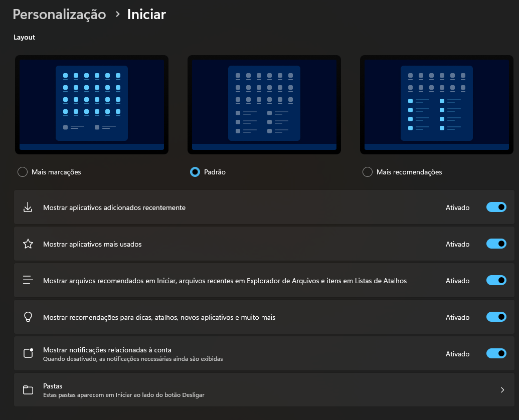Click the list lines icon for recommended files
Viewport: 519px width, 420px height.
point(28,280)
